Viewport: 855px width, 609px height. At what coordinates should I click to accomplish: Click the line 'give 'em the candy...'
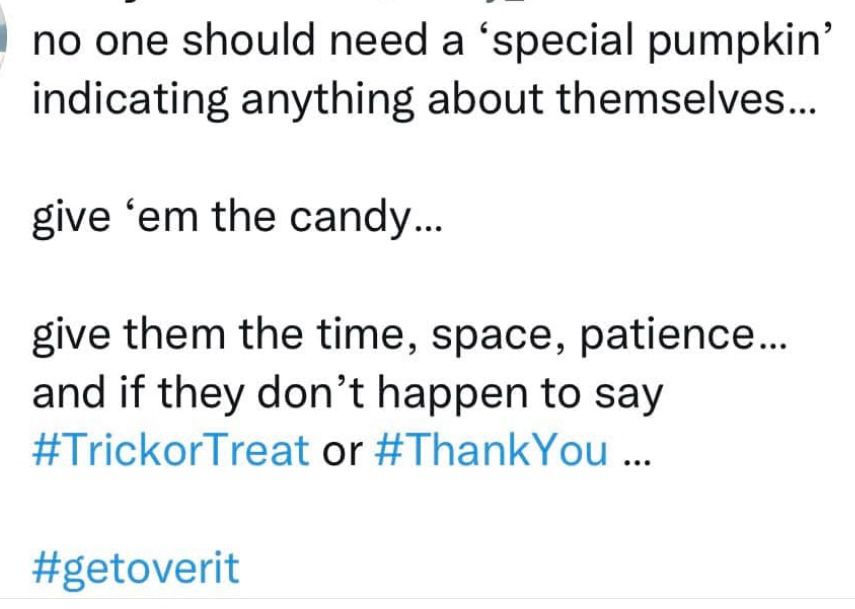coord(237,217)
